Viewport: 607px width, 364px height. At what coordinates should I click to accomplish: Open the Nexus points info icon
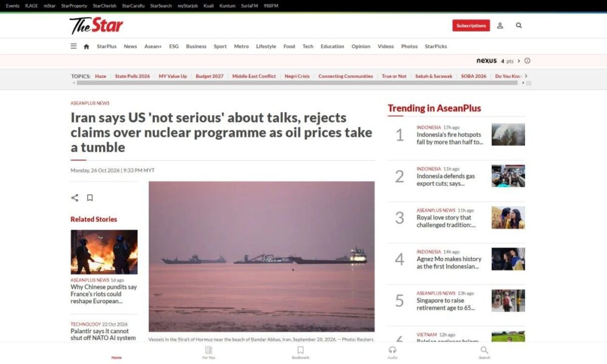(x=527, y=61)
